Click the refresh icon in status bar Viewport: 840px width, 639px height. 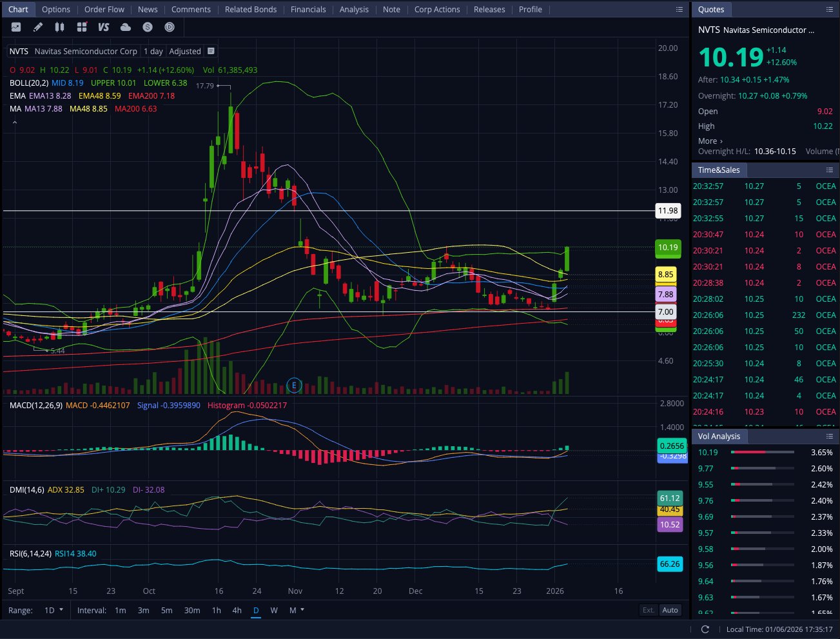[705, 629]
